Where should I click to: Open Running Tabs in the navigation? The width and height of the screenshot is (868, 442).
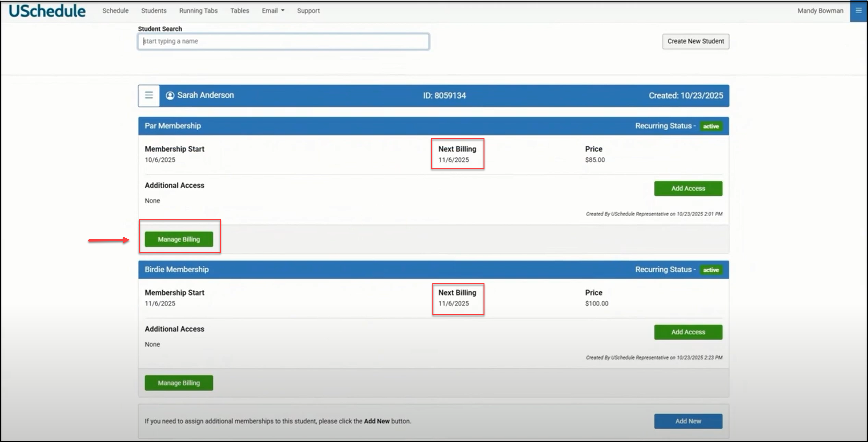coord(198,11)
